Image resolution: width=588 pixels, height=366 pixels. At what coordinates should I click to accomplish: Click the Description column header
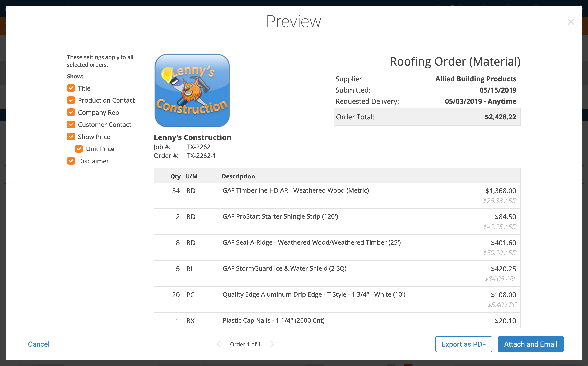coord(238,176)
